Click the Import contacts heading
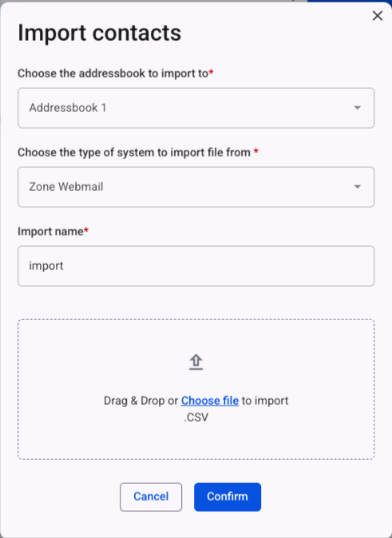This screenshot has width=392, height=538. [x=100, y=34]
